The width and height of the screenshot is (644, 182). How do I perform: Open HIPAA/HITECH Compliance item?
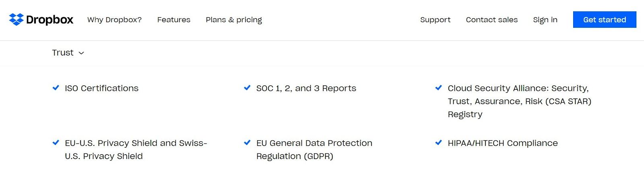tap(502, 143)
